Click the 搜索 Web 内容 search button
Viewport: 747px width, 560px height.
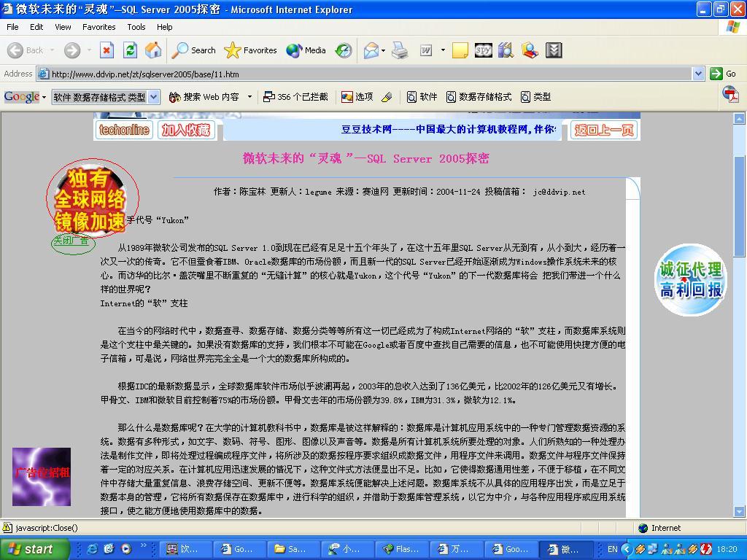pyautogui.click(x=204, y=97)
